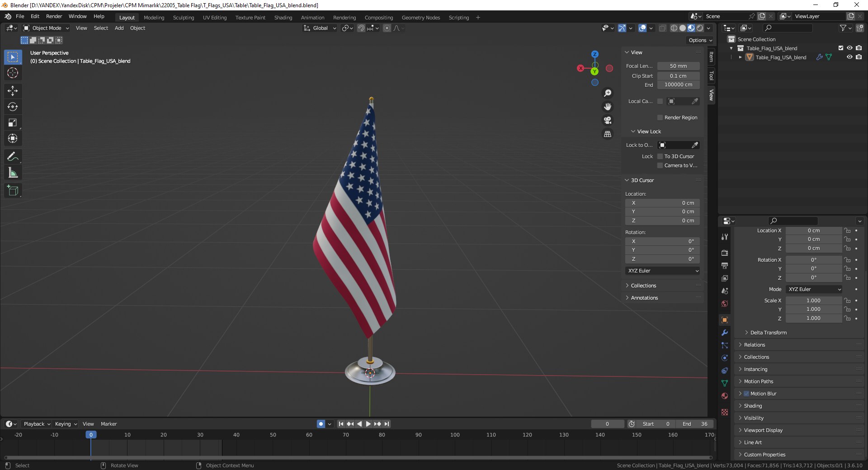The width and height of the screenshot is (868, 470).
Task: Switch to Shading workspace tab
Action: (x=283, y=18)
